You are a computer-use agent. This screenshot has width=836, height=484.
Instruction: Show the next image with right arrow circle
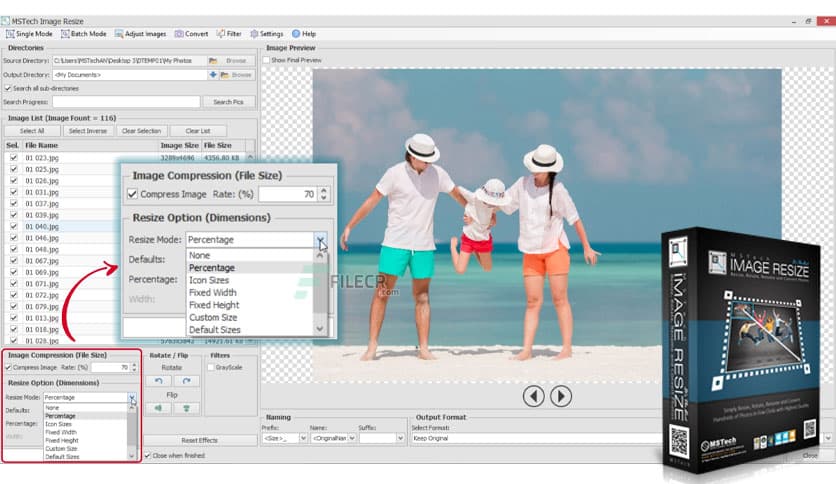click(x=560, y=396)
